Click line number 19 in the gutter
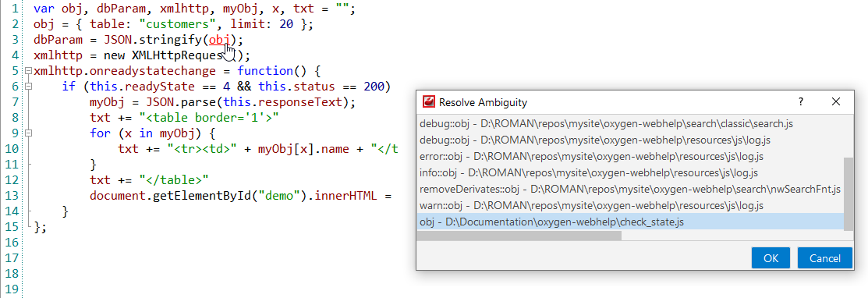The height and width of the screenshot is (298, 868). tap(11, 289)
